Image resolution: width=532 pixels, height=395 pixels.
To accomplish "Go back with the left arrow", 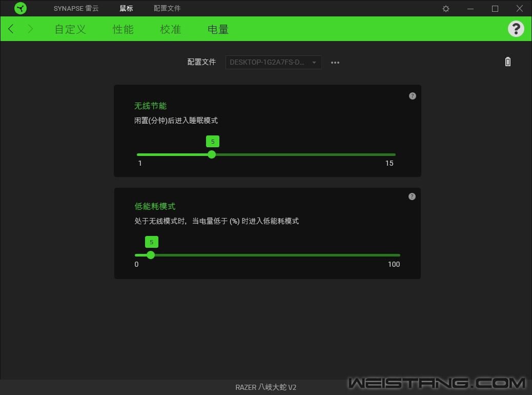I will click(x=11, y=29).
